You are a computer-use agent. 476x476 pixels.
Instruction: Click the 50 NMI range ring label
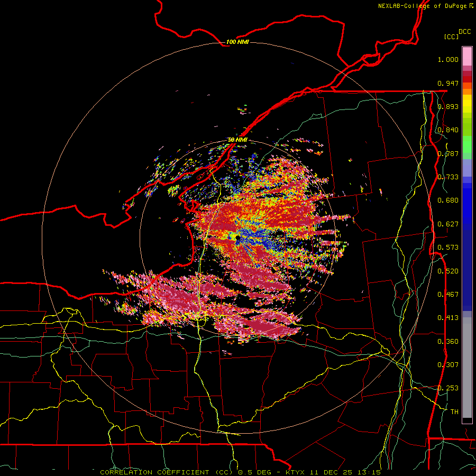[x=237, y=140]
